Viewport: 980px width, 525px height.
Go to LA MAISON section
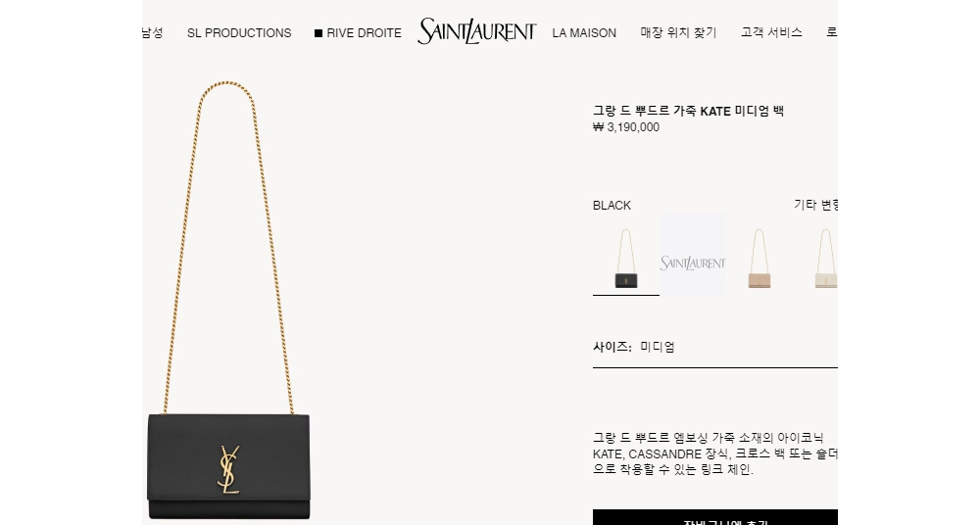584,33
